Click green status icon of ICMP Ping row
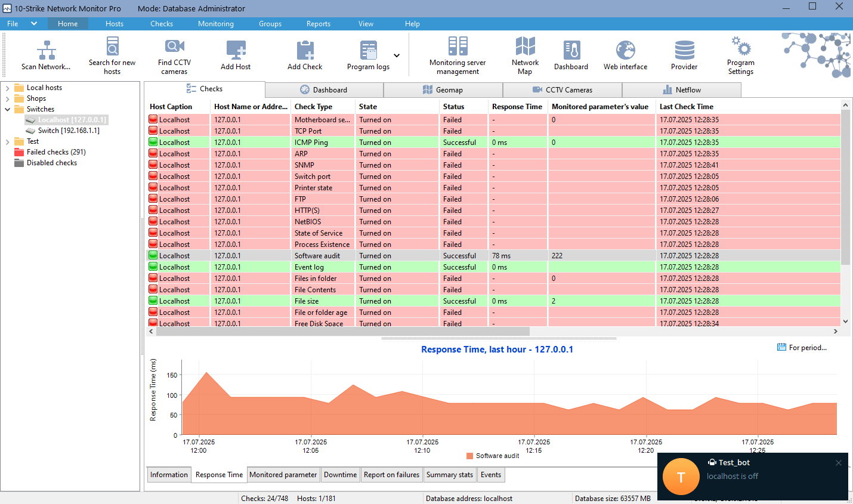The height and width of the screenshot is (504, 853). tap(153, 142)
